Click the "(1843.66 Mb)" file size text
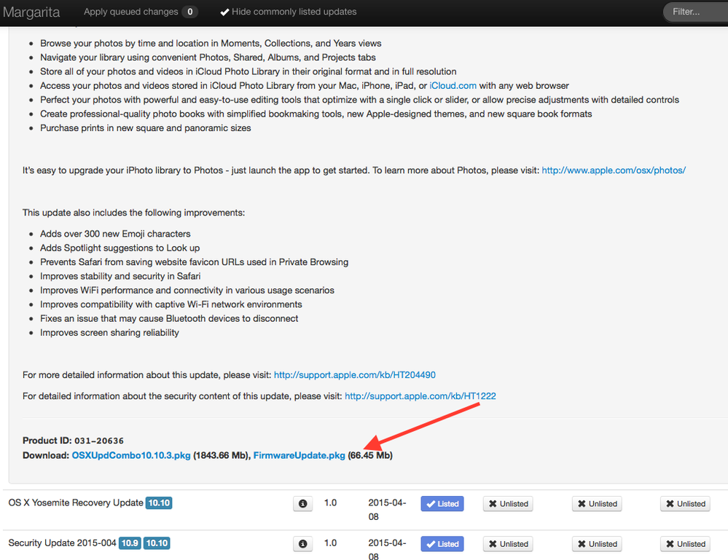Screen dimensions: 728x560 [221, 456]
